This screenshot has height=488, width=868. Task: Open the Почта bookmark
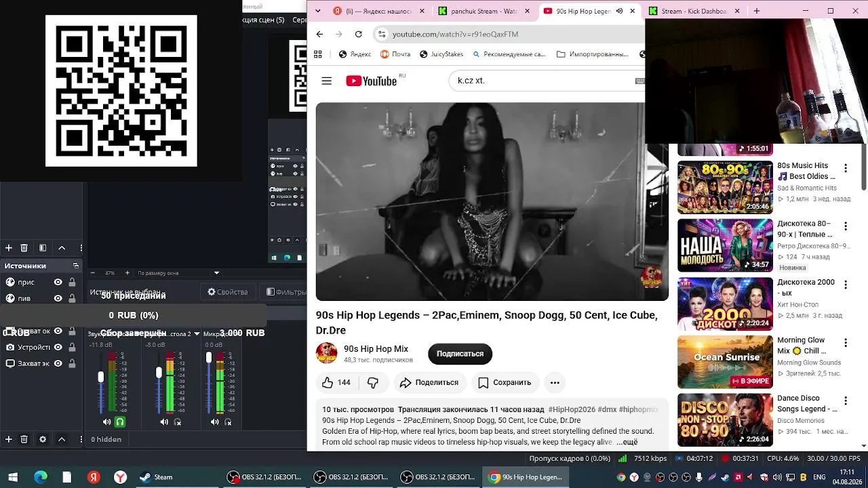(395, 54)
